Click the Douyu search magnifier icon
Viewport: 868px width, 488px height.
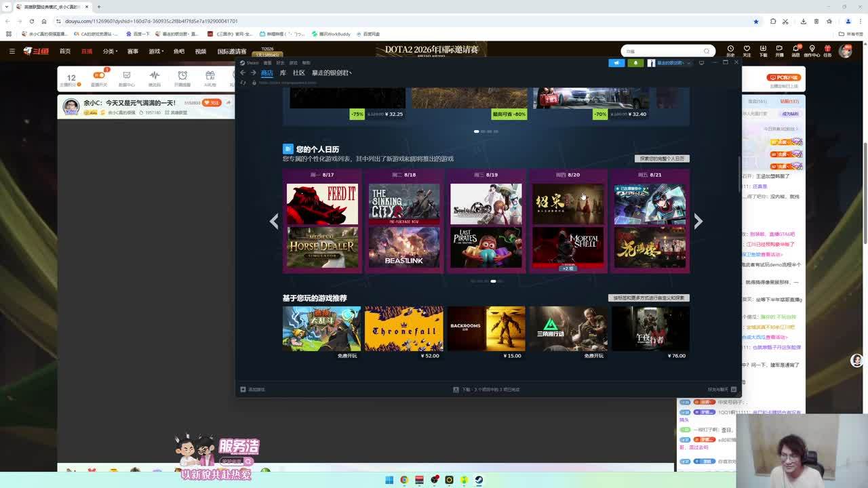click(x=707, y=51)
